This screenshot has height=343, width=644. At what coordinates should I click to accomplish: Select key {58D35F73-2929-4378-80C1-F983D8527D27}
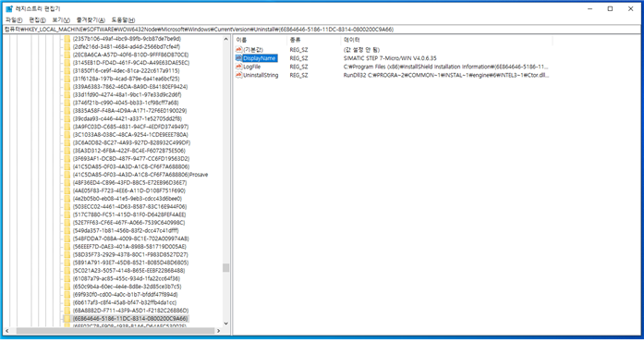pos(130,254)
